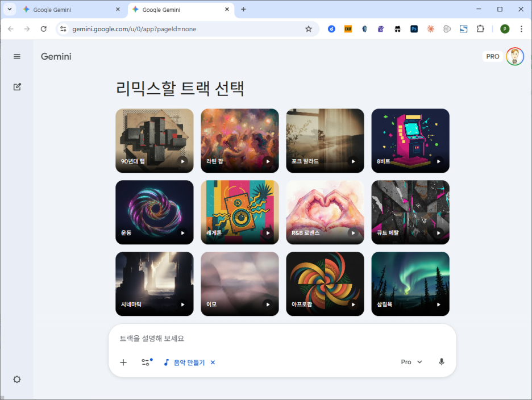Play the 운동 track preview

[182, 233]
